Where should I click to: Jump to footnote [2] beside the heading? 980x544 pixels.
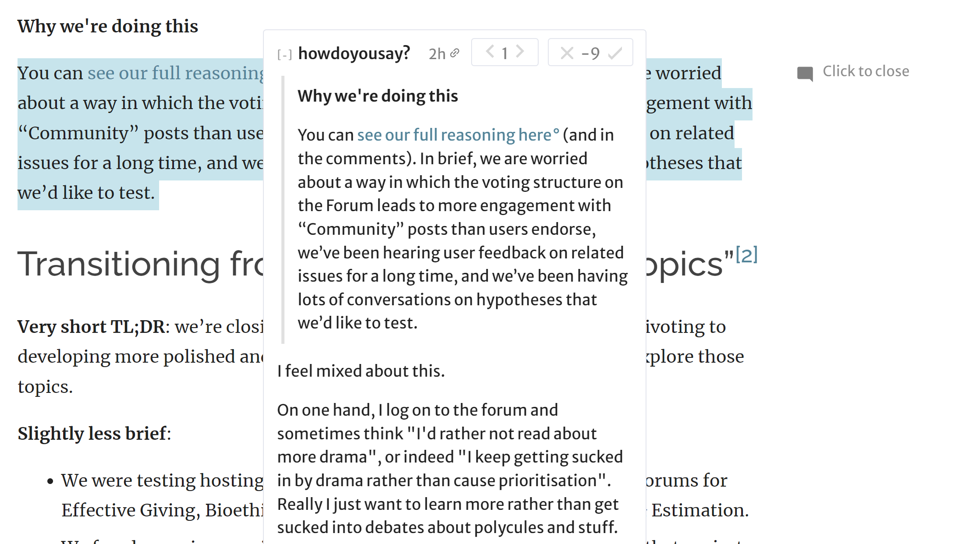746,254
